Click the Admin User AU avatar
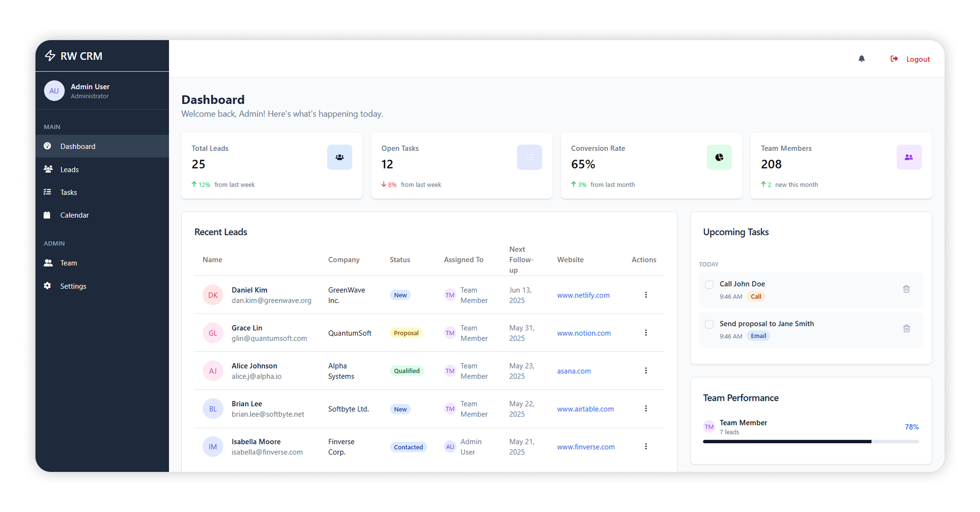Screen dimensions: 980x512 [54, 91]
